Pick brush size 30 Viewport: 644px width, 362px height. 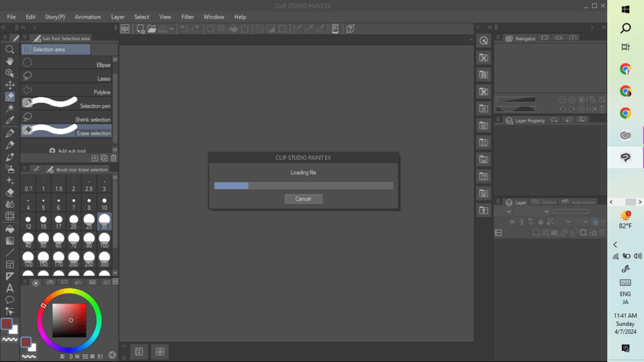click(105, 222)
